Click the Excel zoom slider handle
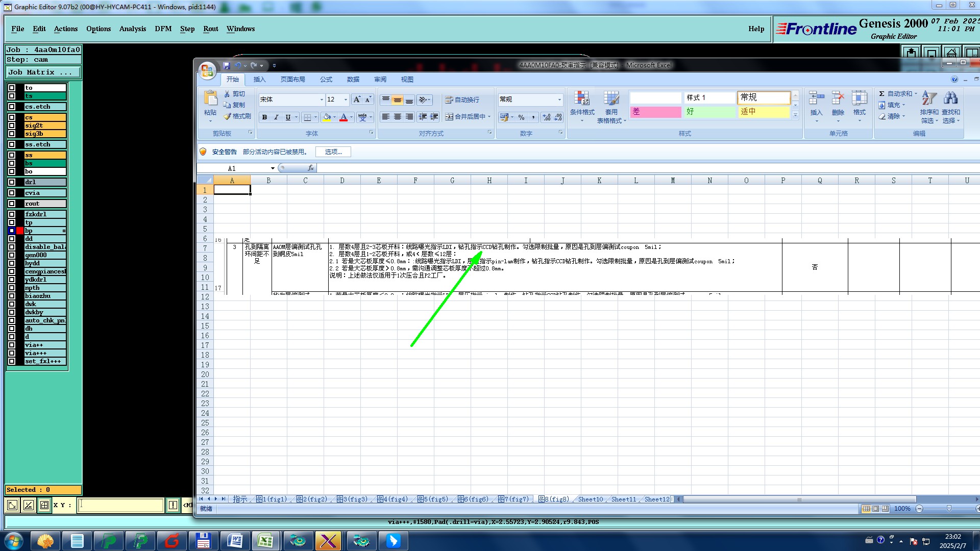This screenshot has height=551, width=980. click(x=949, y=509)
